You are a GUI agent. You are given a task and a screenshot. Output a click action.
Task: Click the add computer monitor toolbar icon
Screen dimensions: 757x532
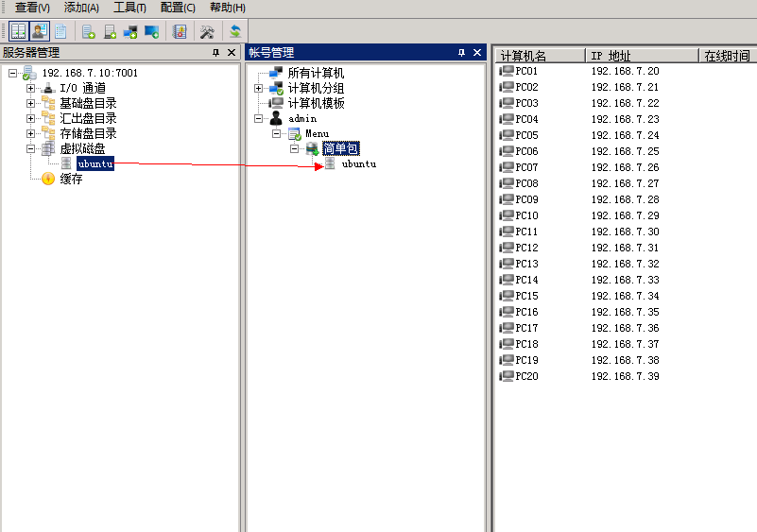pyautogui.click(x=151, y=32)
